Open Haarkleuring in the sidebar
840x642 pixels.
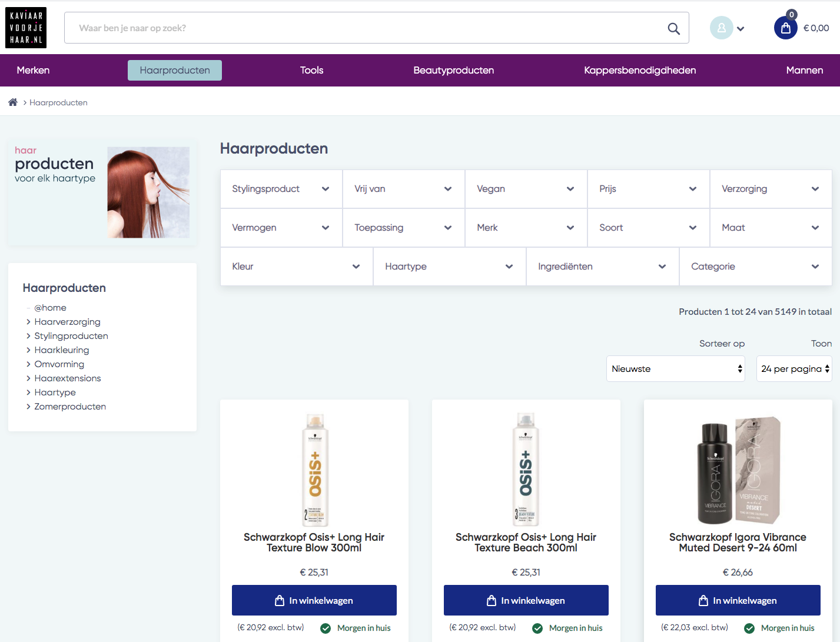pos(62,350)
